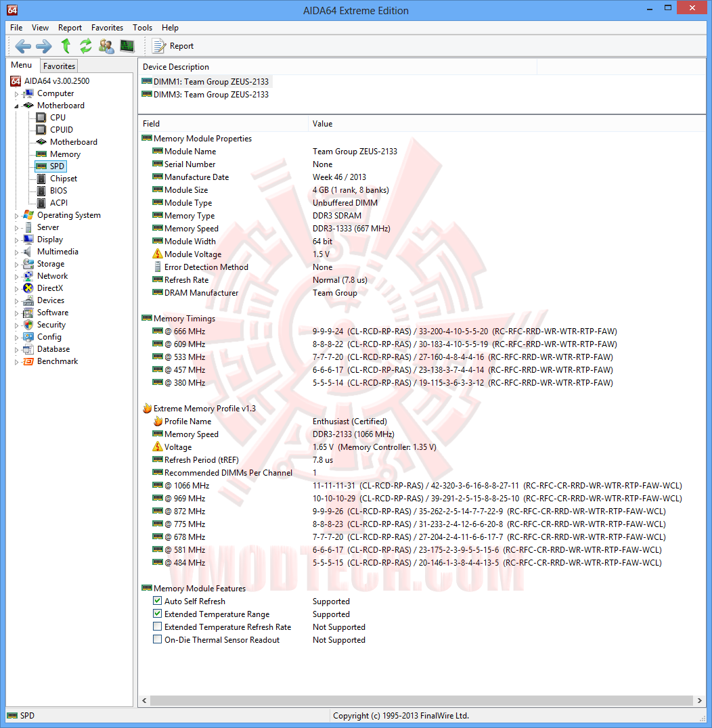Select the Memory icon in tree
Screen dimensions: 712x728
pos(41,154)
